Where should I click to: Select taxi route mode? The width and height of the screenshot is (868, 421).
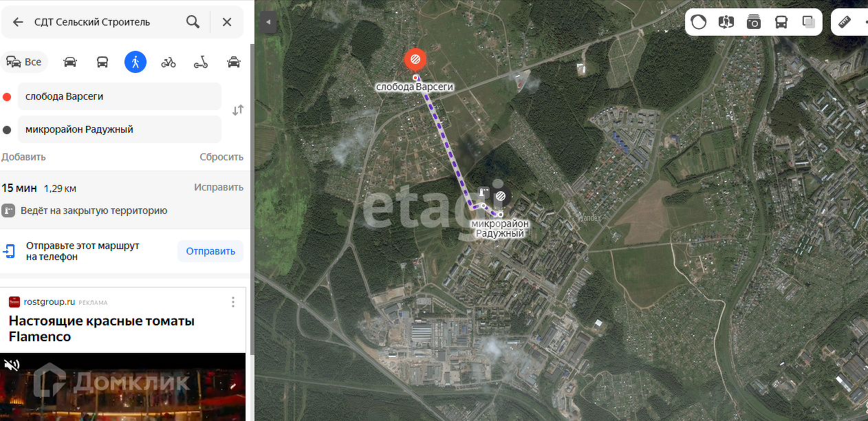[234, 62]
